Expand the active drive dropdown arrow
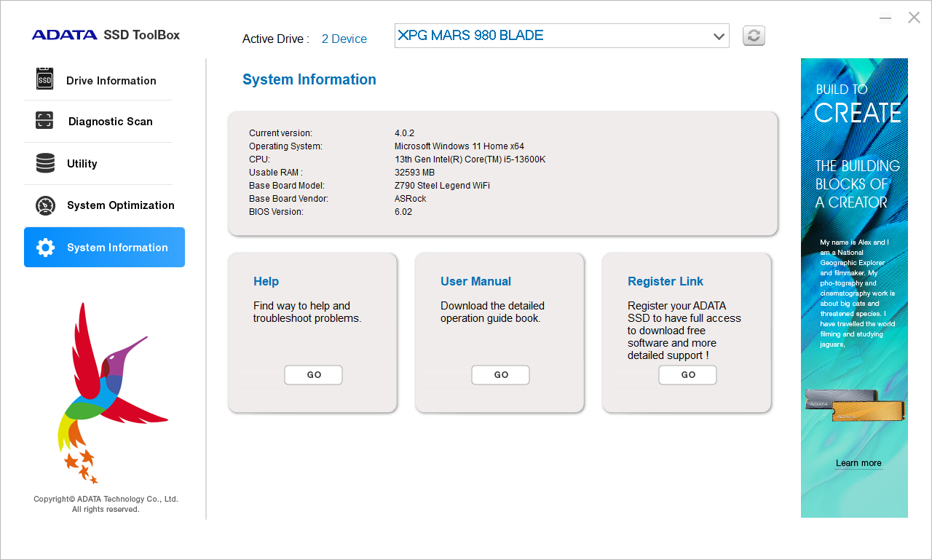This screenshot has width=932, height=560. pyautogui.click(x=719, y=36)
